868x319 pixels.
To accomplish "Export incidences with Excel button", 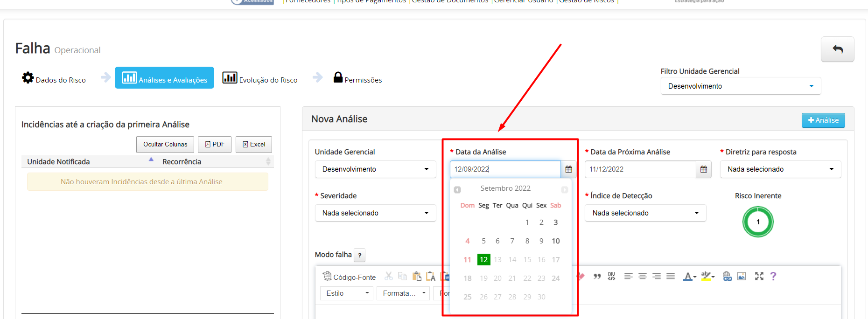I will click(254, 145).
